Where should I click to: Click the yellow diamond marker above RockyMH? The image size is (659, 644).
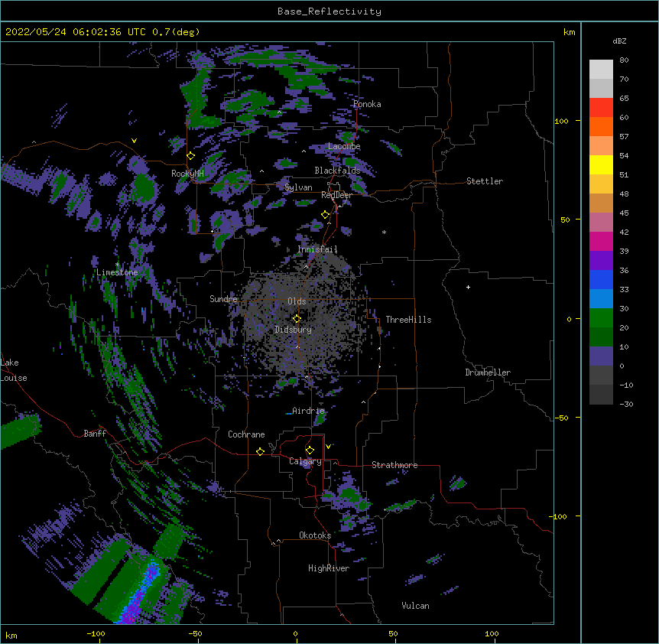pyautogui.click(x=190, y=156)
